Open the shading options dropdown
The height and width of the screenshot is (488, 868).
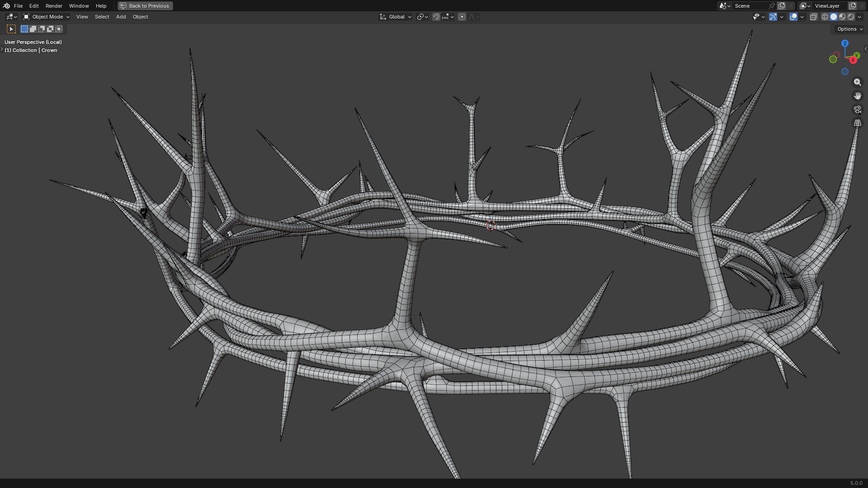[x=860, y=17]
